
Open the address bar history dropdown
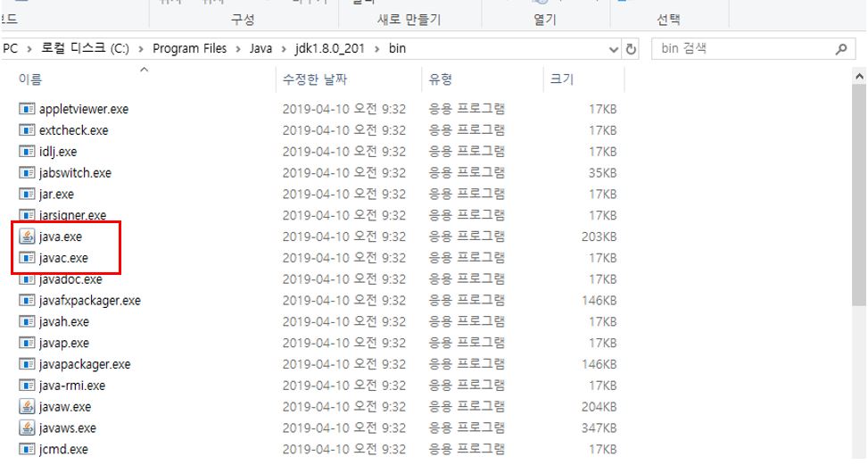pyautogui.click(x=614, y=49)
